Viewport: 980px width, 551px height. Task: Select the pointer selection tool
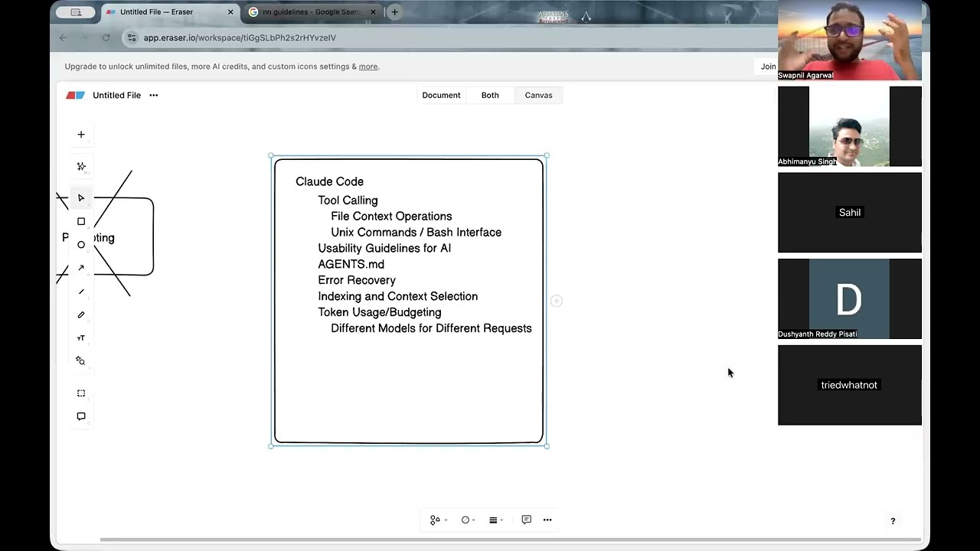point(81,198)
